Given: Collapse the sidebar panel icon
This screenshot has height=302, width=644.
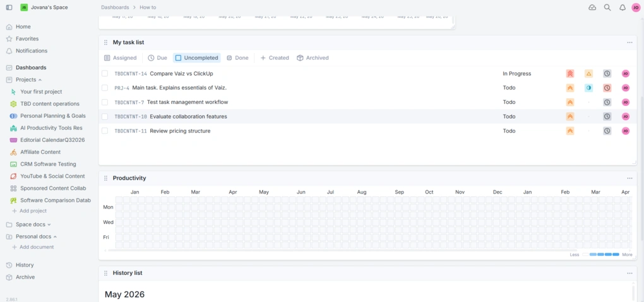Looking at the screenshot, I should coord(9,8).
